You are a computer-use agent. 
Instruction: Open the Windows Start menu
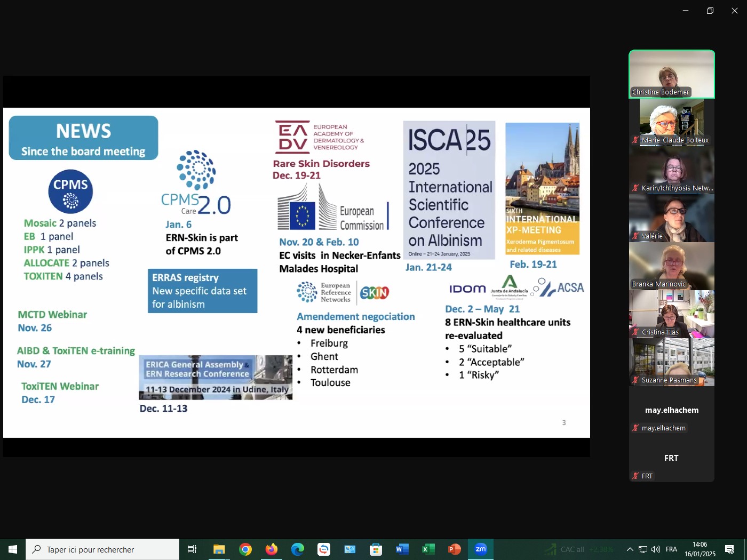(x=13, y=549)
